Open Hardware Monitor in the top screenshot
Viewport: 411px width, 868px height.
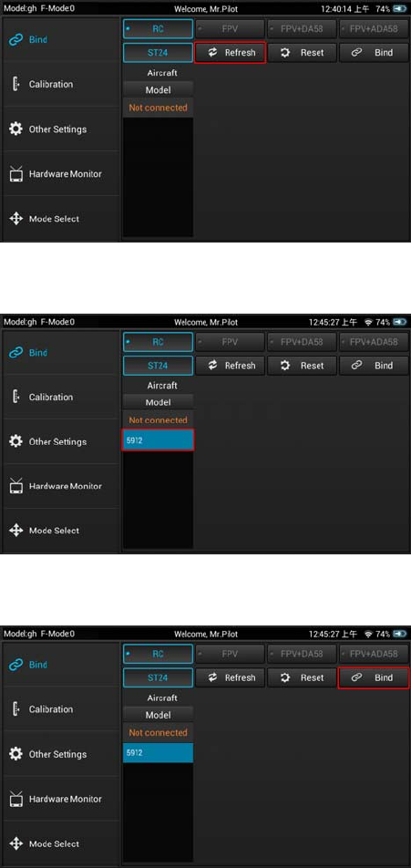(60, 174)
